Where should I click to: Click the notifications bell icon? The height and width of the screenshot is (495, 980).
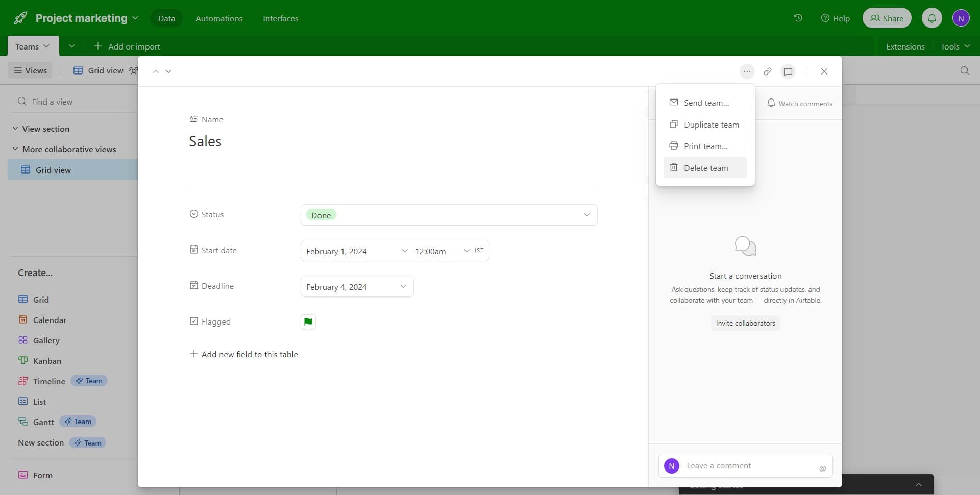932,18
